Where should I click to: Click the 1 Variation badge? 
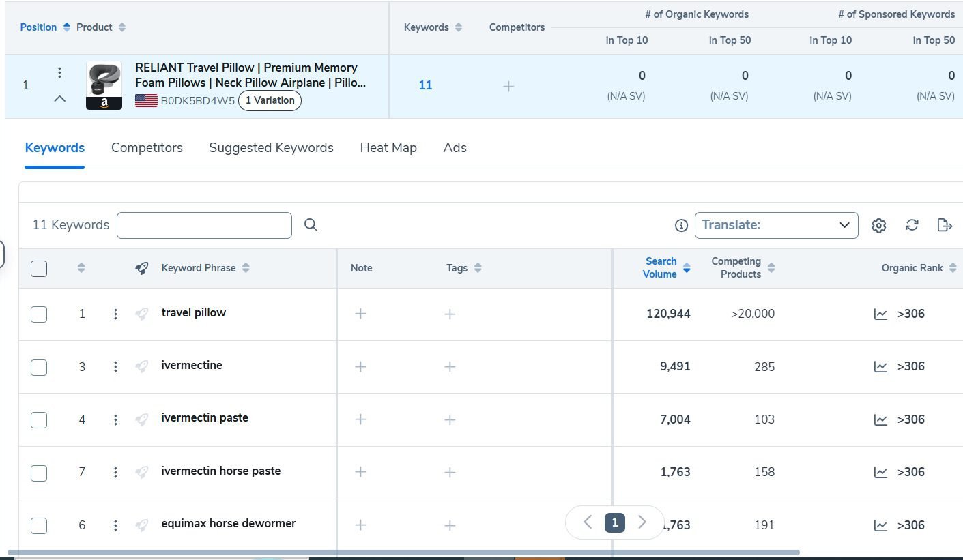(x=270, y=100)
